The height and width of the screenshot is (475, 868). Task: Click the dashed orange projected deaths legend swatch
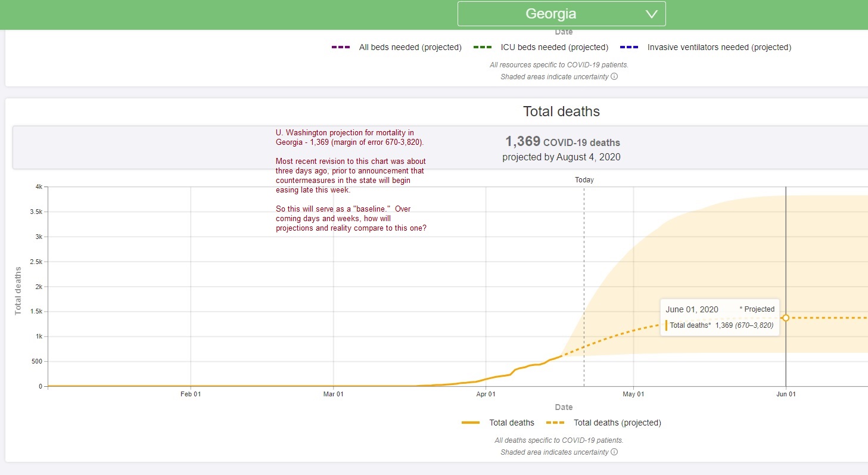(555, 423)
